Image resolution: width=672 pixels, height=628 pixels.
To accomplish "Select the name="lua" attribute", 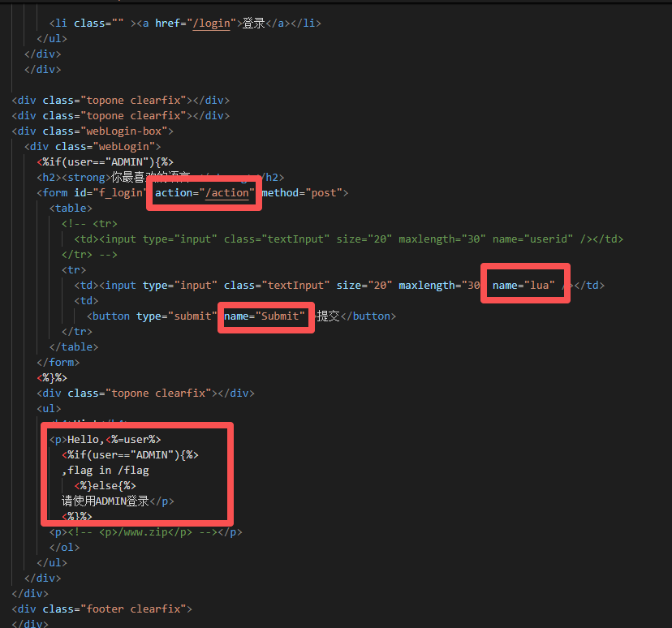I will click(x=523, y=286).
